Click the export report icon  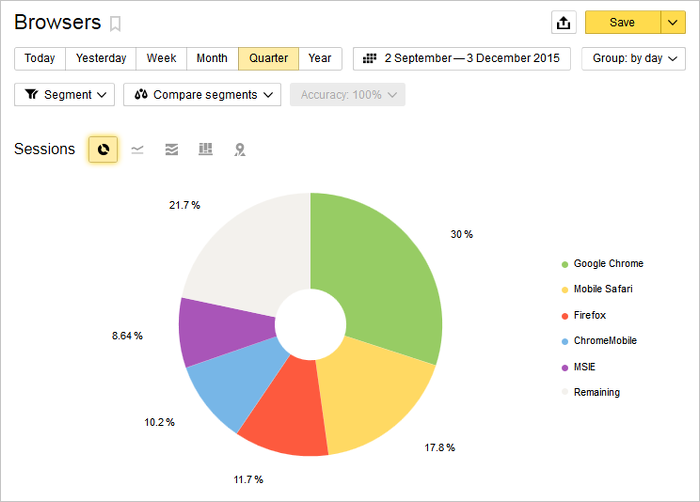564,23
